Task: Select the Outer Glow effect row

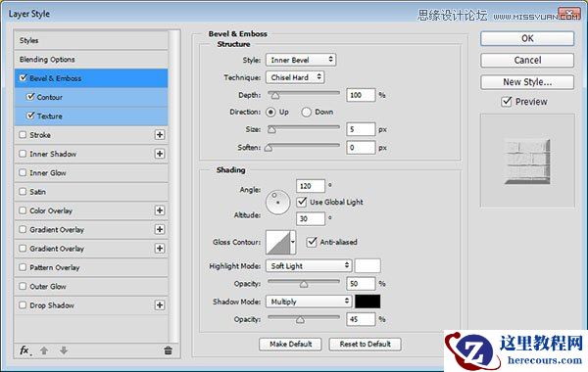Action: (x=91, y=286)
